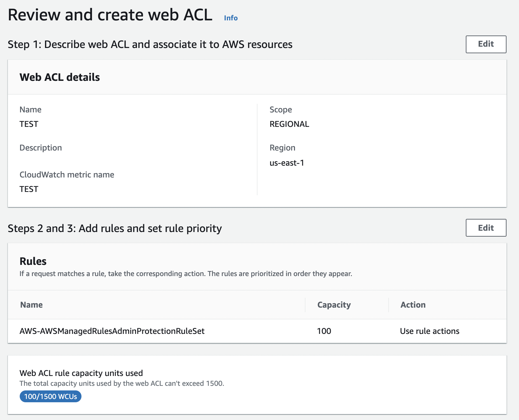Click the Description field label
519x420 pixels.
[x=41, y=148]
